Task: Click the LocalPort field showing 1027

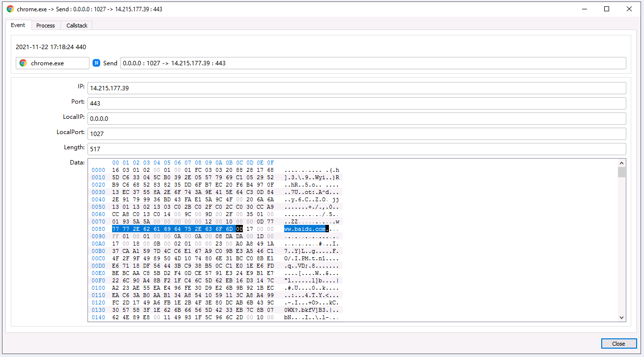Action: (x=357, y=134)
